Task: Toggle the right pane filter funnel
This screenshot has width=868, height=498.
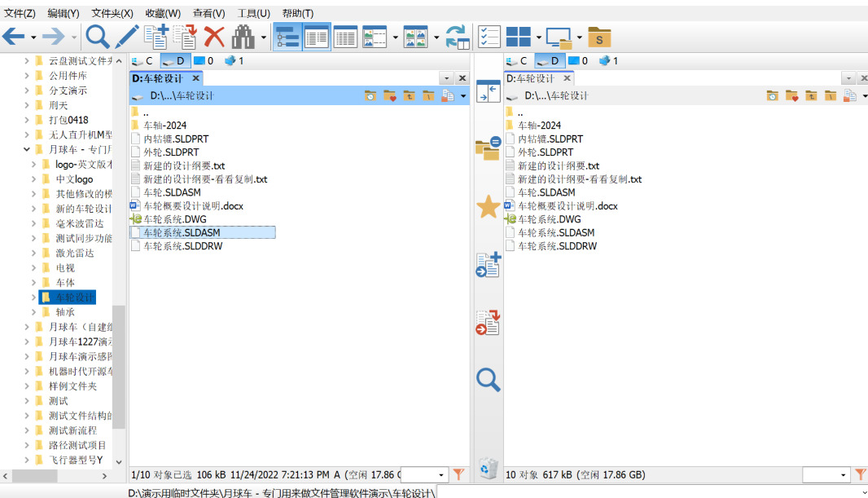Action: click(x=860, y=474)
